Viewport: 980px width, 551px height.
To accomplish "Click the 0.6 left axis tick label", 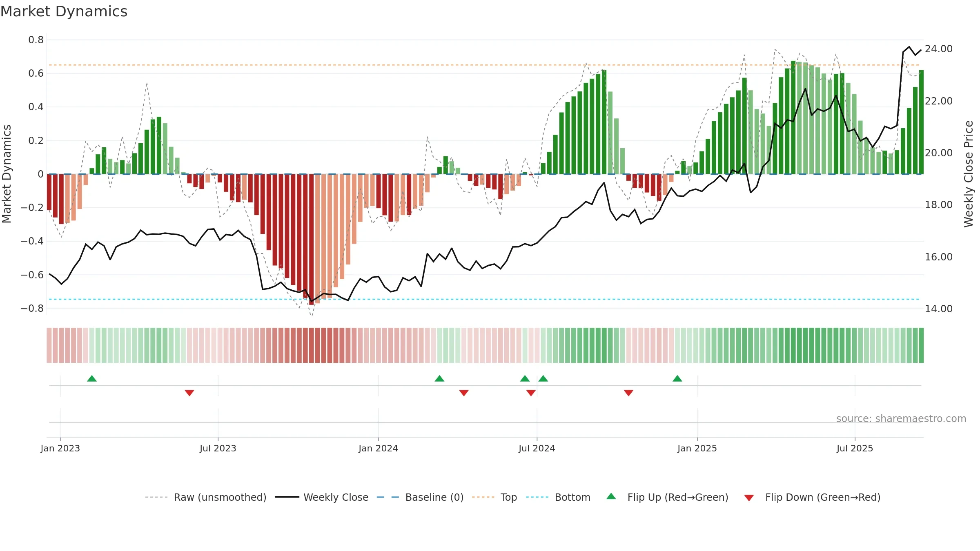I will coord(36,73).
